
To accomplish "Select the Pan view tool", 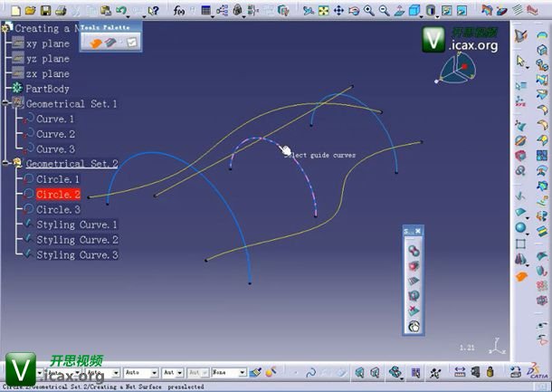I will 338,10.
